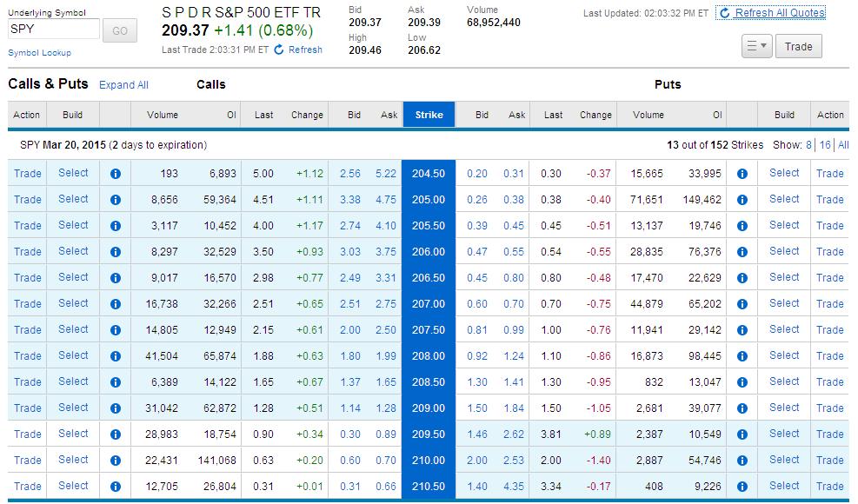The height and width of the screenshot is (504, 858).
Task: Select the 207.50 put to build
Action: click(784, 329)
